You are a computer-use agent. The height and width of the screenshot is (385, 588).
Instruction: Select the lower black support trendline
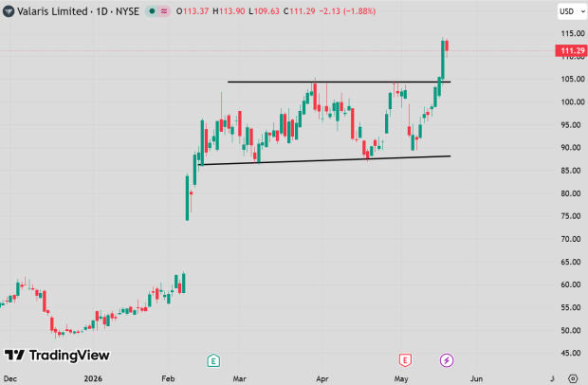coord(324,160)
